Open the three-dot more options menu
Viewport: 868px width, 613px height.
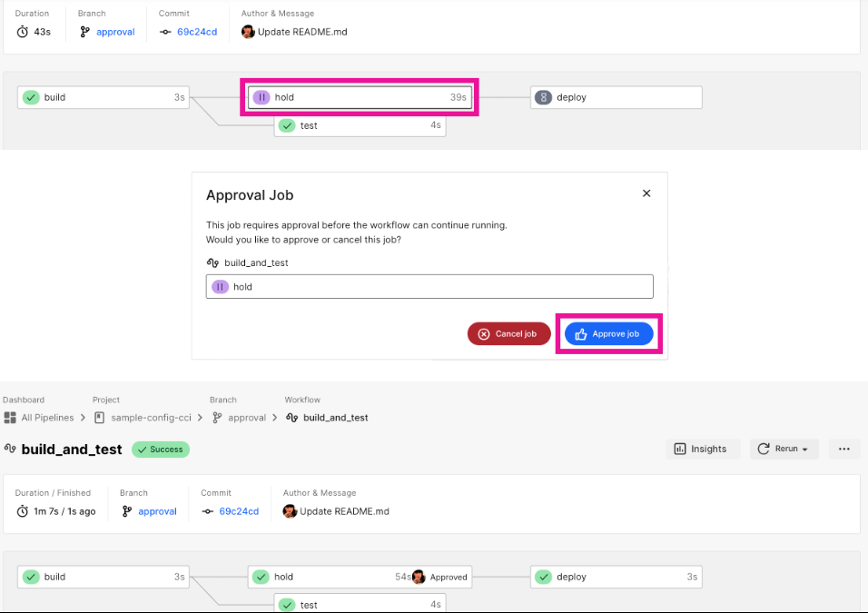coord(843,449)
